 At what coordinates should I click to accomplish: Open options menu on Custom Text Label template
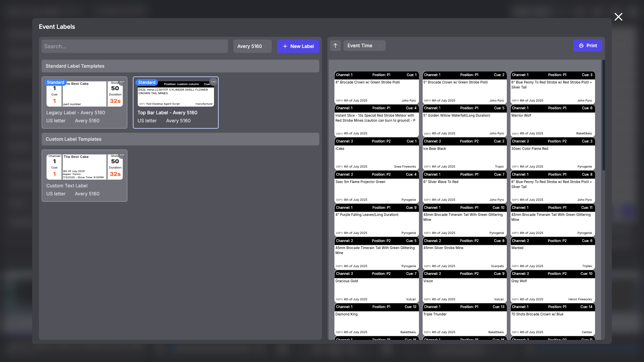(x=122, y=155)
